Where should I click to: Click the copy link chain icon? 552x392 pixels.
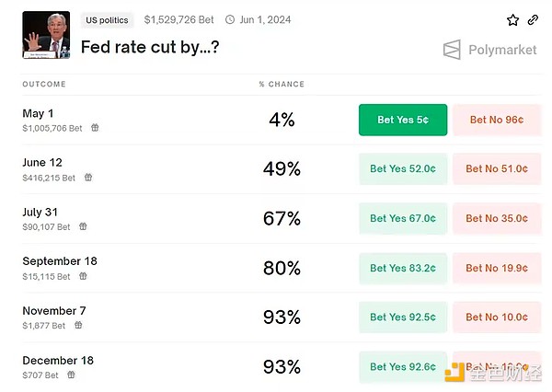pyautogui.click(x=533, y=19)
